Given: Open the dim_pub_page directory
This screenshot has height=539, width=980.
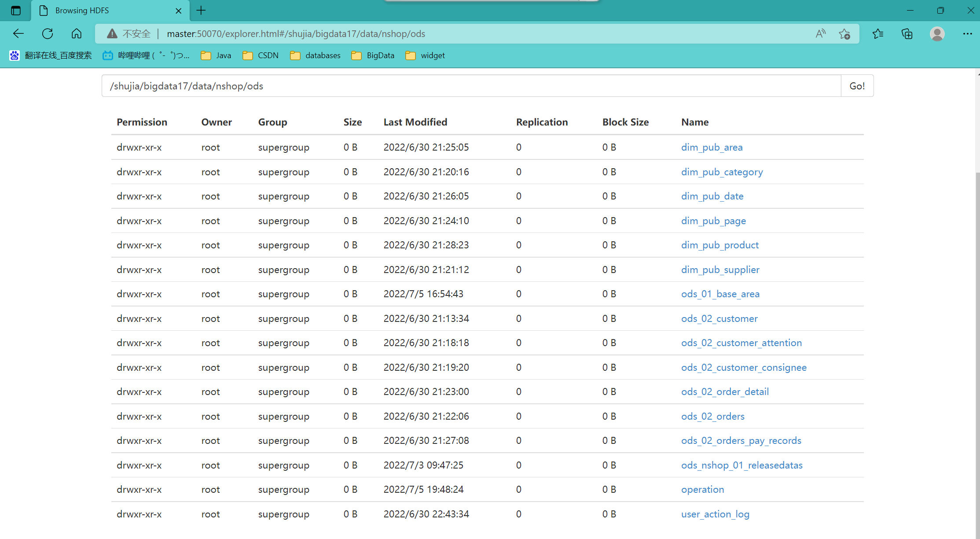Looking at the screenshot, I should 714,221.
